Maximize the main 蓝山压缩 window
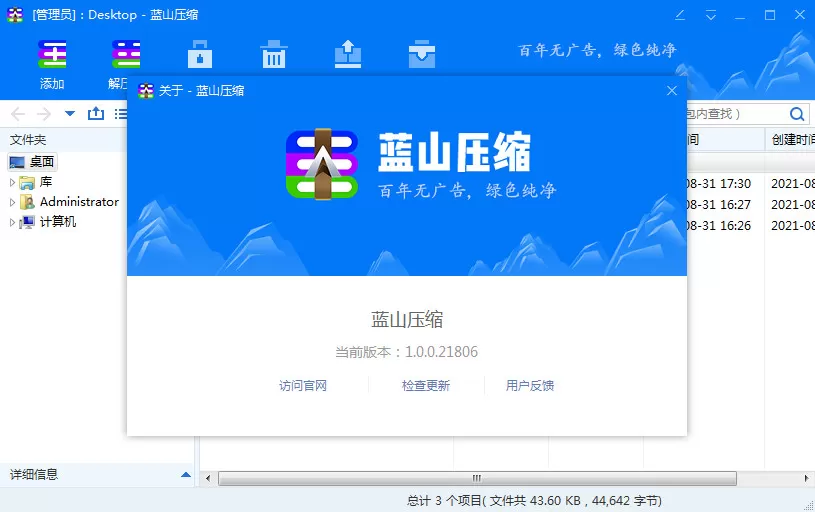Image resolution: width=815 pixels, height=512 pixels. click(770, 15)
